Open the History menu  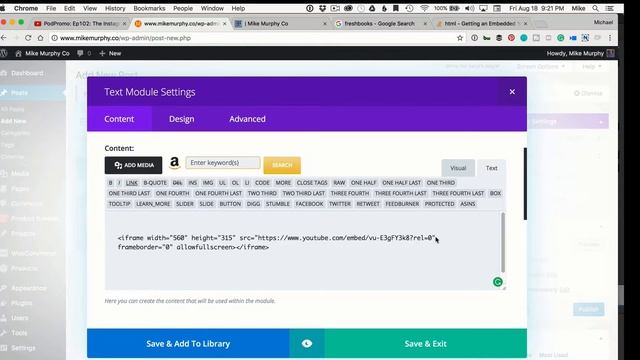tap(115, 8)
